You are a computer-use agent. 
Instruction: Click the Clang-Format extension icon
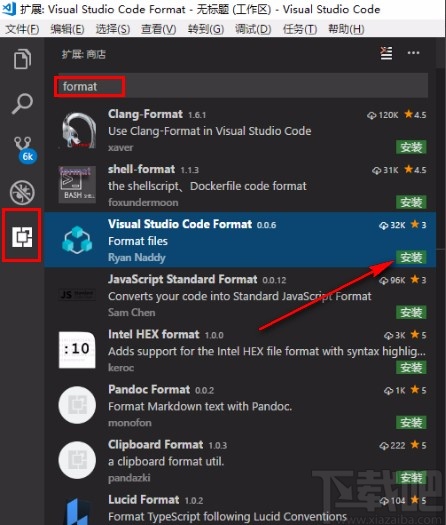pyautogui.click(x=78, y=131)
